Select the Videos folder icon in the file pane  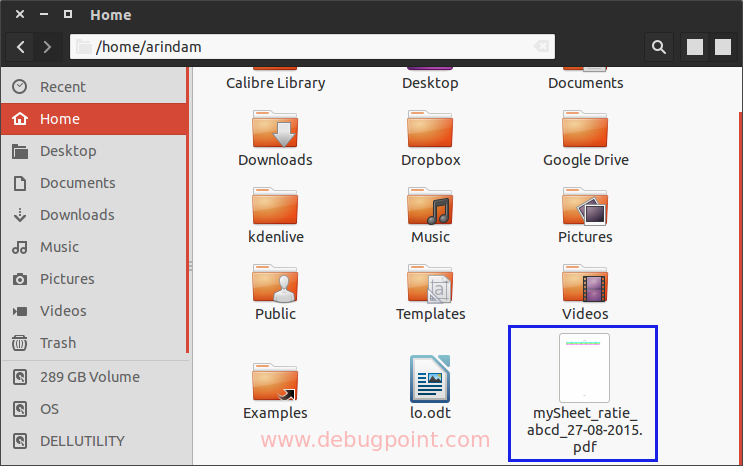[x=585, y=283]
